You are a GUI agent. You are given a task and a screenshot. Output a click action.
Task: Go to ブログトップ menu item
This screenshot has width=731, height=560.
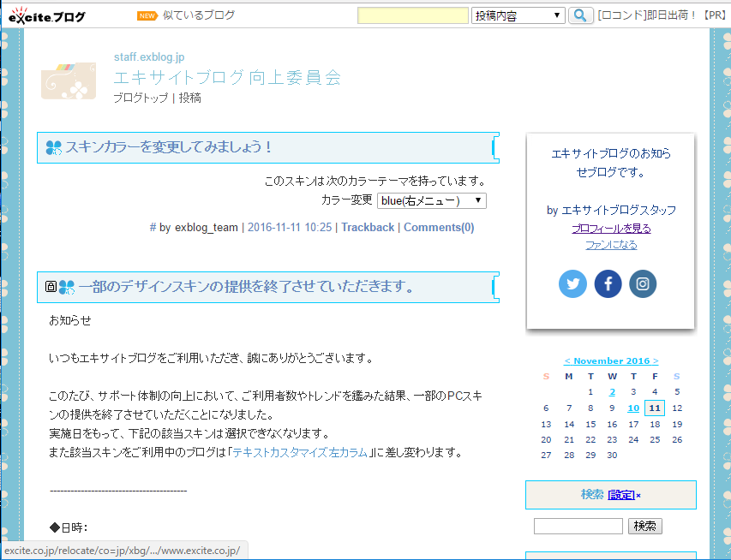141,98
